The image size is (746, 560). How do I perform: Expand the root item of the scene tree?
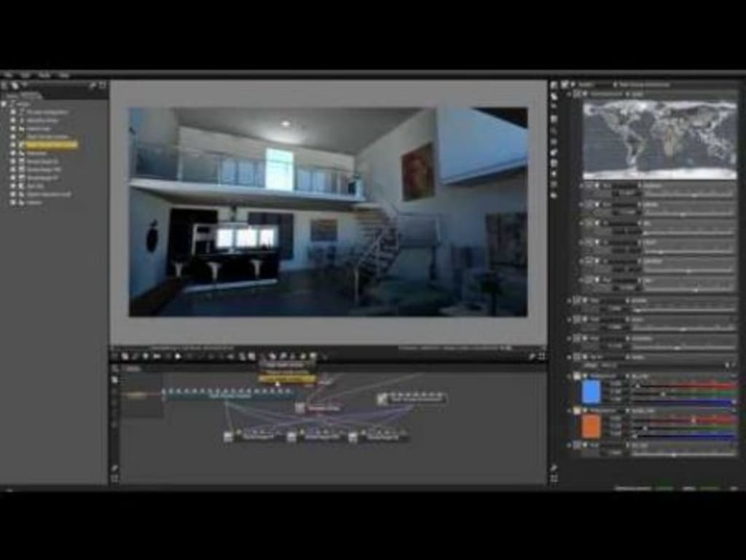(3, 103)
